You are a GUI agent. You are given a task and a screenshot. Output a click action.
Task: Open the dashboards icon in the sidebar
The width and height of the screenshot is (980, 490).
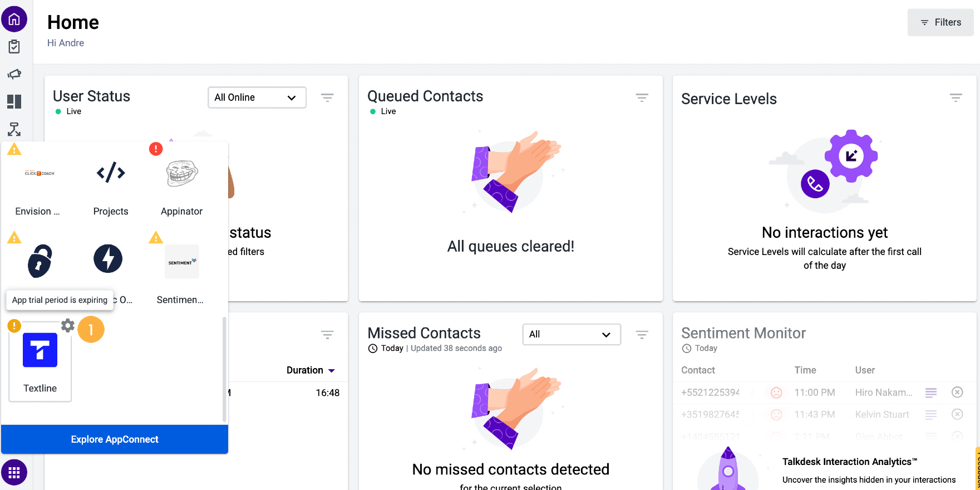[14, 101]
